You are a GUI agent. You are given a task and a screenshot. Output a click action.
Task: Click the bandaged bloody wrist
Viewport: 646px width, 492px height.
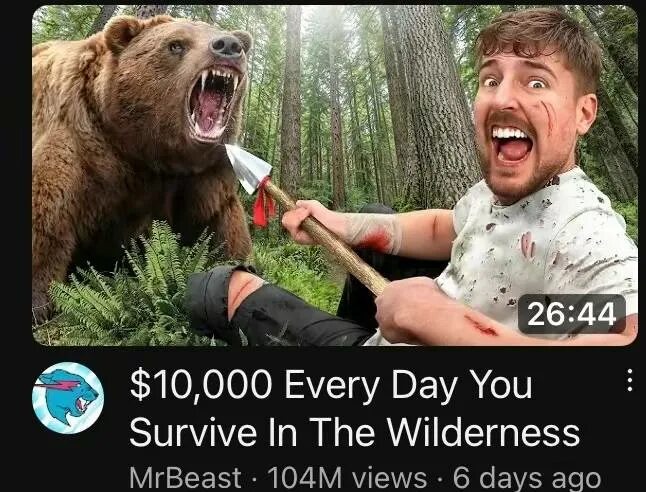[373, 233]
